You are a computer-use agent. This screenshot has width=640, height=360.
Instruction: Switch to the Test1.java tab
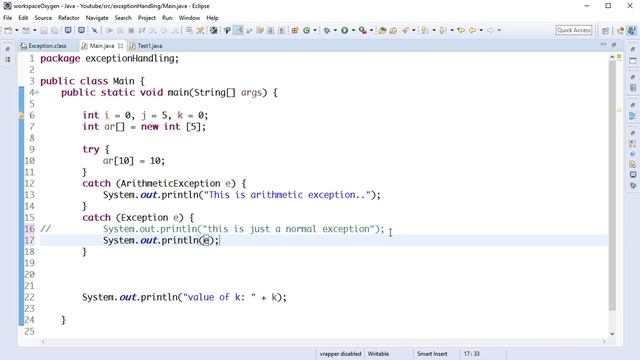click(x=146, y=46)
